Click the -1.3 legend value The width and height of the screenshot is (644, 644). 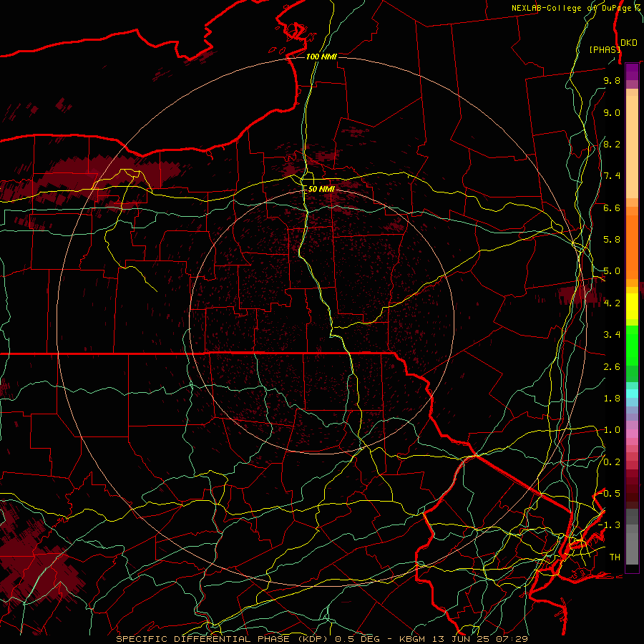[609, 525]
